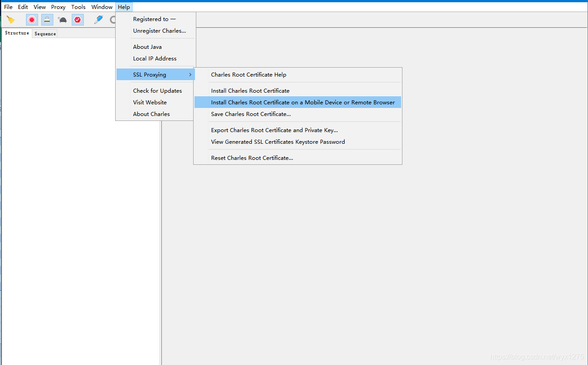Switch to the Sequence tab
Image resolution: width=588 pixels, height=365 pixels.
[x=45, y=34]
